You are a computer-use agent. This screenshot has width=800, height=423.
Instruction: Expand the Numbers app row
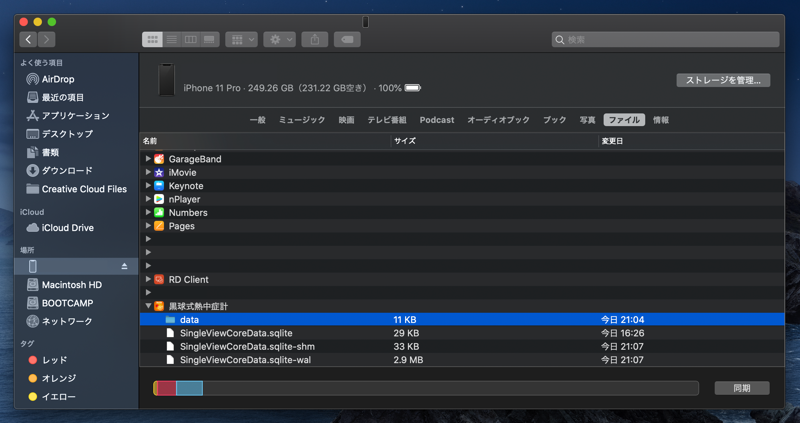pyautogui.click(x=148, y=212)
